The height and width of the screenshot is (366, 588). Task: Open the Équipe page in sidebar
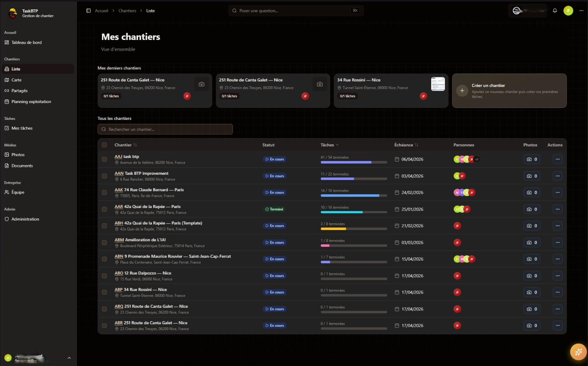pyautogui.click(x=38, y=192)
